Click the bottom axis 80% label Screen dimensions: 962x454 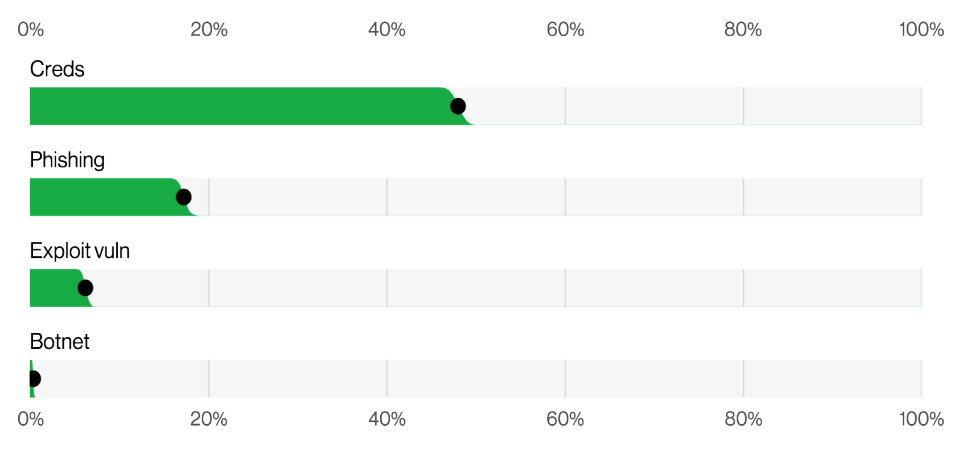point(743,420)
